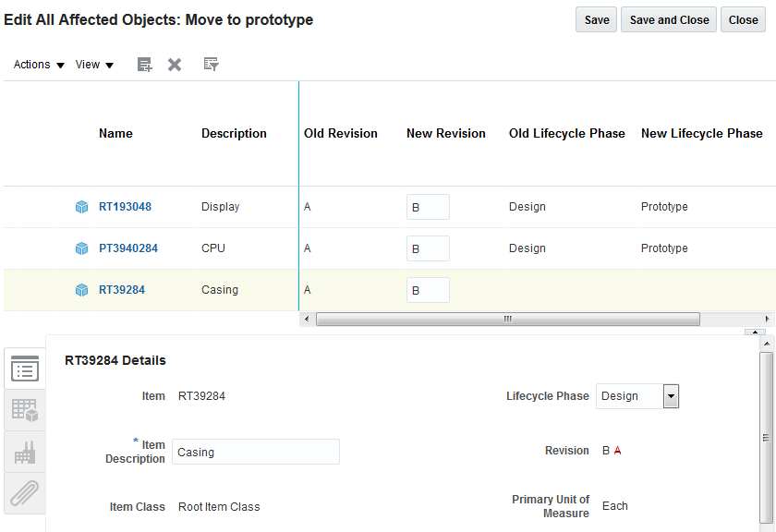Open the RT39284 item link
This screenshot has width=776, height=532.
(122, 290)
